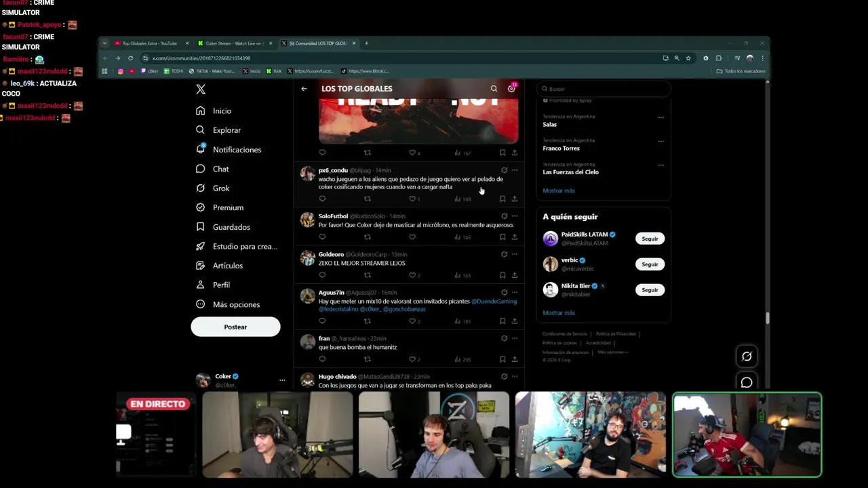Share Aguus7in's post
This screenshot has width=868, height=488.
coord(515,321)
